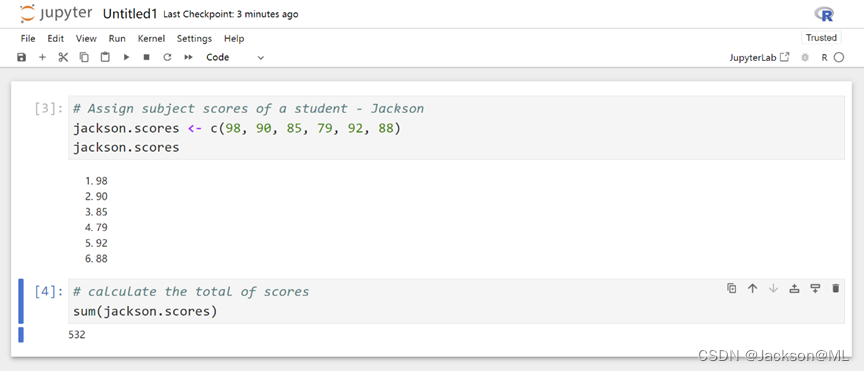
Task: Open the View menu
Action: point(86,39)
